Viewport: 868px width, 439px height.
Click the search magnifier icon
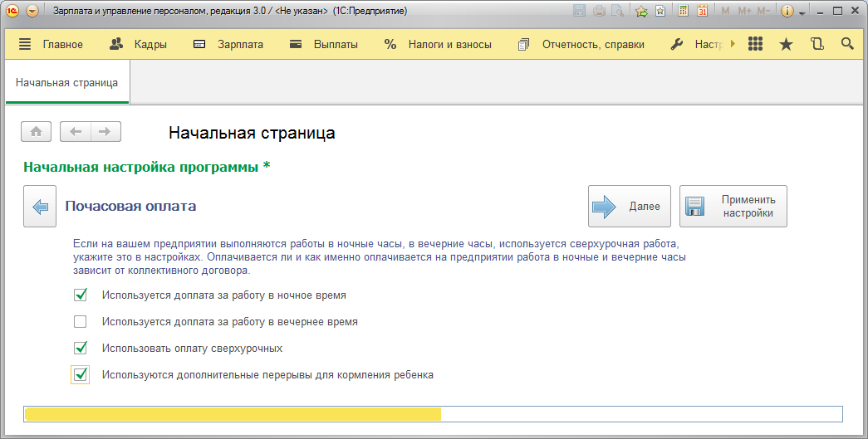click(x=847, y=45)
